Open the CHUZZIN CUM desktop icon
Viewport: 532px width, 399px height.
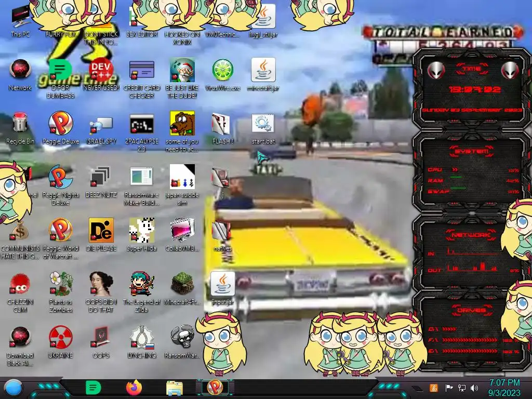tap(20, 292)
